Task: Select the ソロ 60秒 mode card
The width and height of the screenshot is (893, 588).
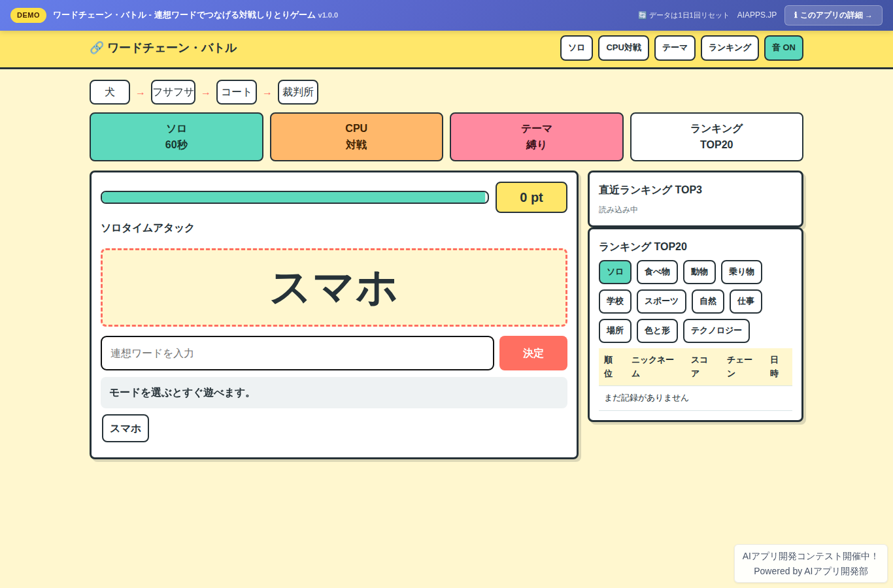Action: coord(177,137)
